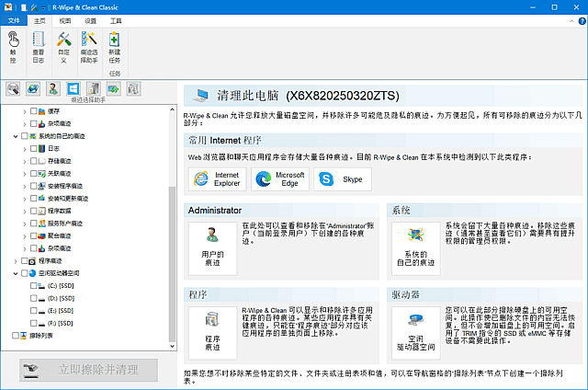
Task: Click the 驱动器 section heading
Action: (405, 294)
